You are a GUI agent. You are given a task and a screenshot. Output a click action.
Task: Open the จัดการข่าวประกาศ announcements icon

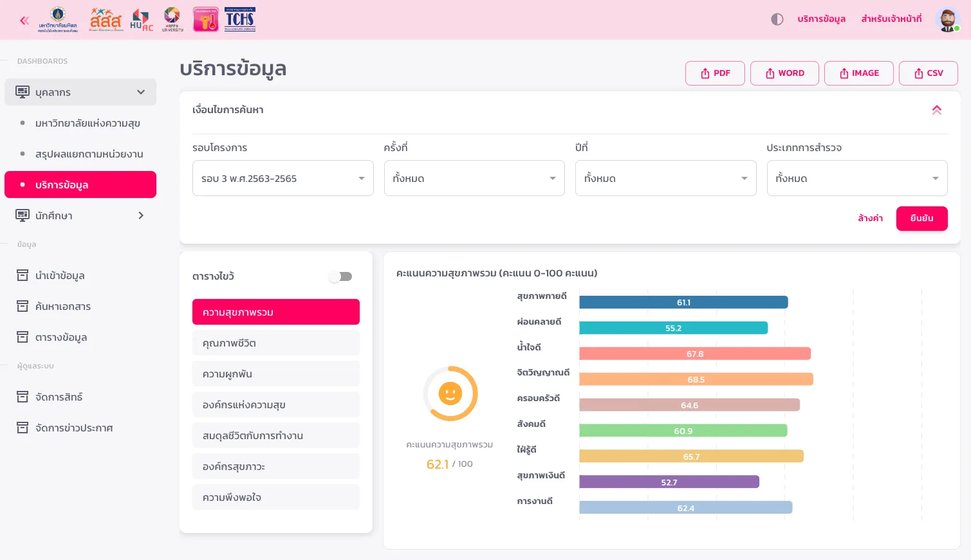coord(23,428)
